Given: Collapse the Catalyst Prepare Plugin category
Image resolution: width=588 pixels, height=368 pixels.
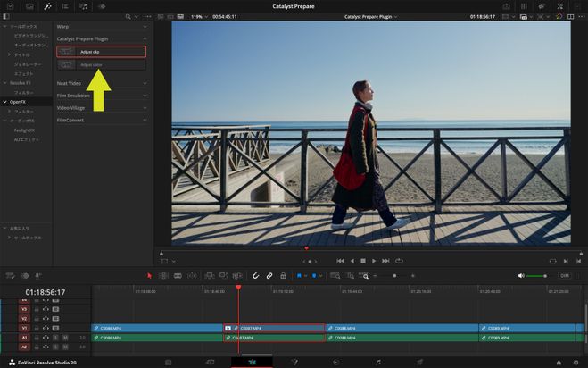Looking at the screenshot, I should (145, 38).
